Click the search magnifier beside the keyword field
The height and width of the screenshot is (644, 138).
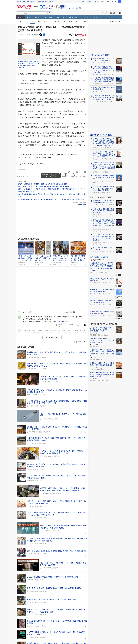(49, 13)
